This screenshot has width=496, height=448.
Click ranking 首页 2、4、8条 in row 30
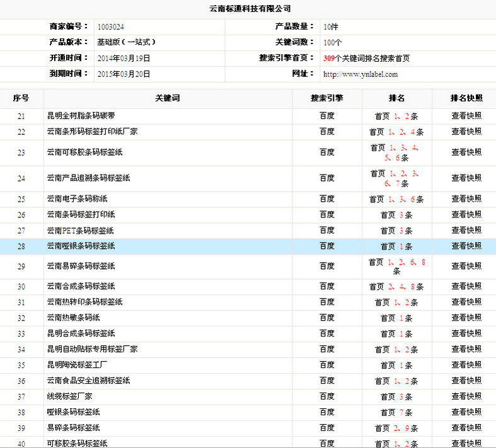tap(396, 287)
